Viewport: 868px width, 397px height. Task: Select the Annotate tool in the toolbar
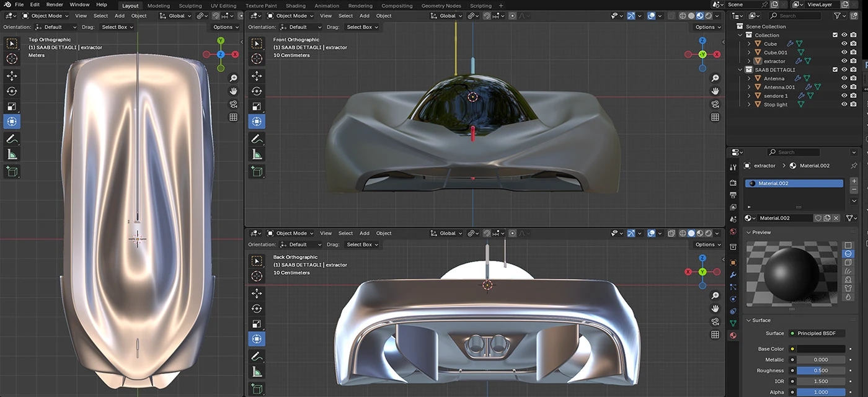(12, 138)
